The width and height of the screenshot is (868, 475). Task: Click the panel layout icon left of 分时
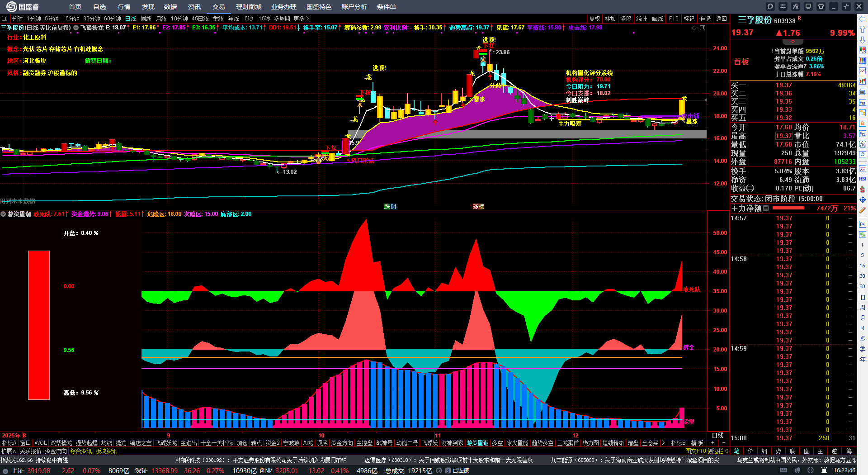[x=5, y=19]
